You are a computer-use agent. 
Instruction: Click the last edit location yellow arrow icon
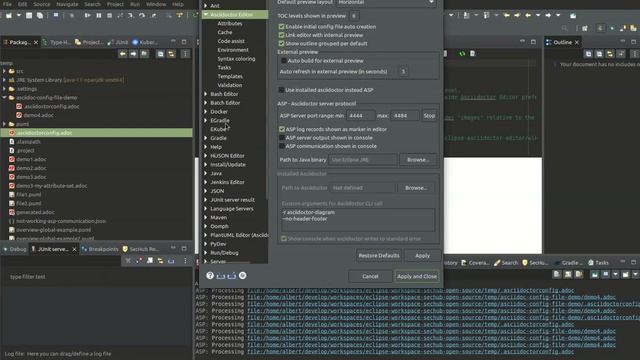click(507, 16)
